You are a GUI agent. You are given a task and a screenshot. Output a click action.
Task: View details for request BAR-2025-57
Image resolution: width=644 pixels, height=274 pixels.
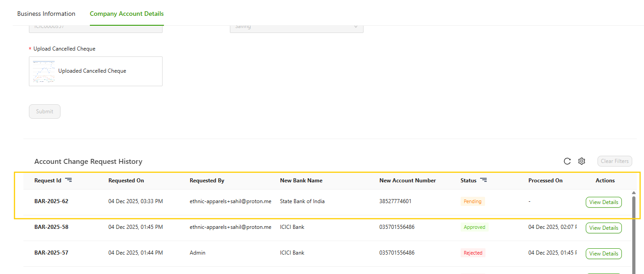point(603,254)
